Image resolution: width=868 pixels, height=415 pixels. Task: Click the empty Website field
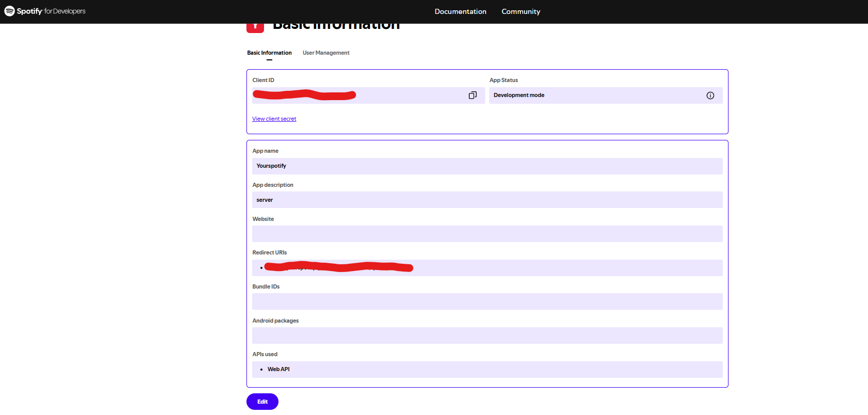tap(487, 234)
